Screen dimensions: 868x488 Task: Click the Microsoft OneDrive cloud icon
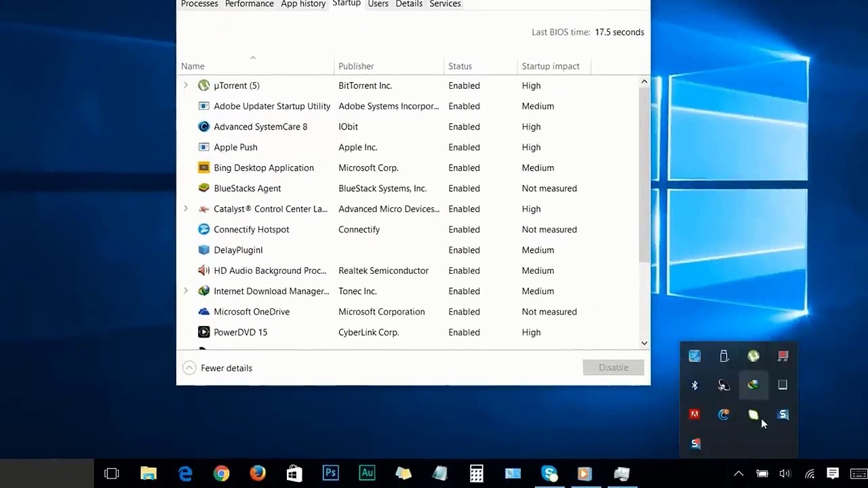pos(203,312)
